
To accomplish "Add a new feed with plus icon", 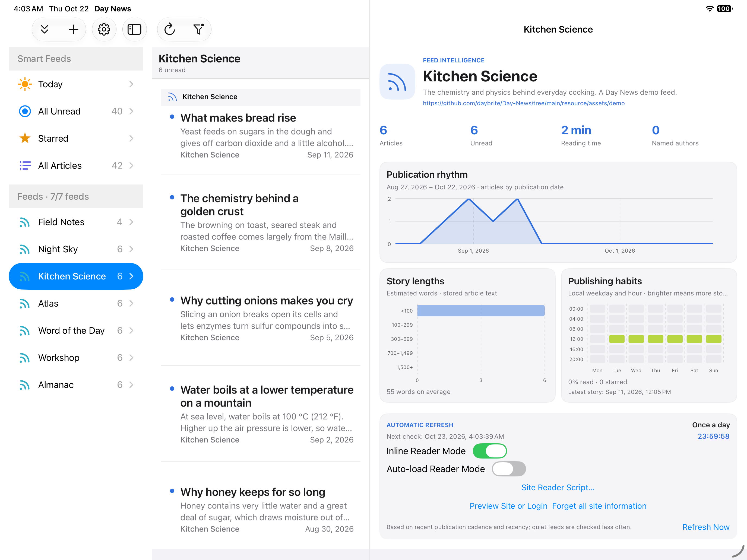I will click(x=73, y=29).
